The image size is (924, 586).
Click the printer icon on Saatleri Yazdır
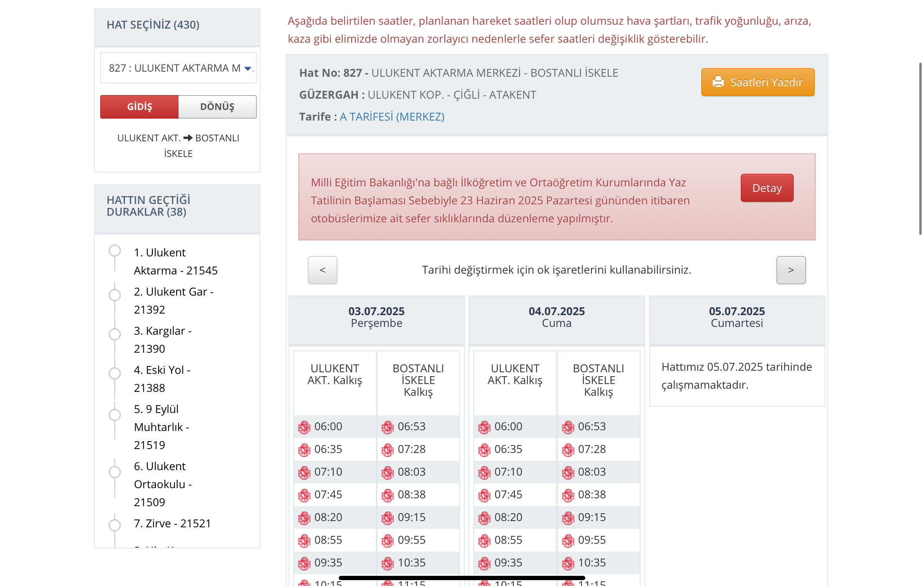point(718,82)
